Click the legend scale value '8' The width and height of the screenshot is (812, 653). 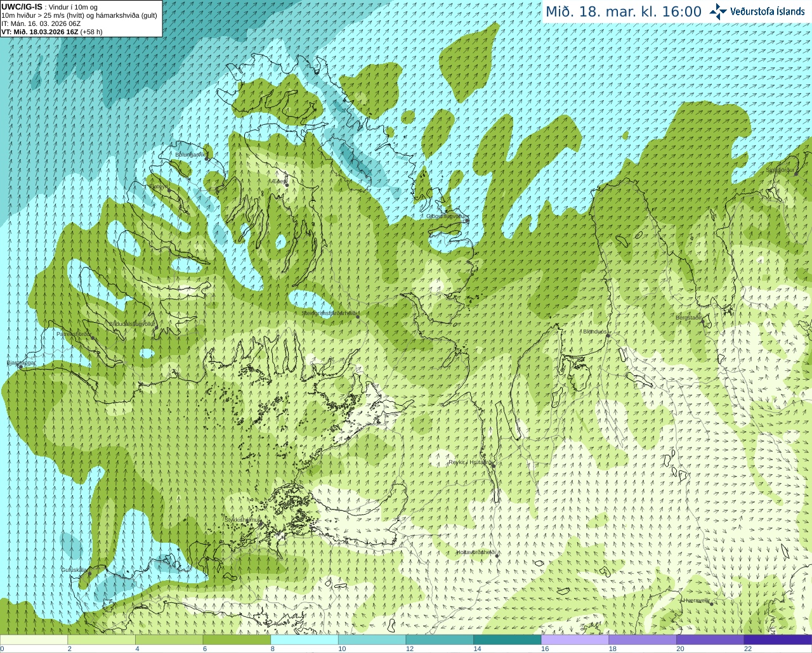273,649
